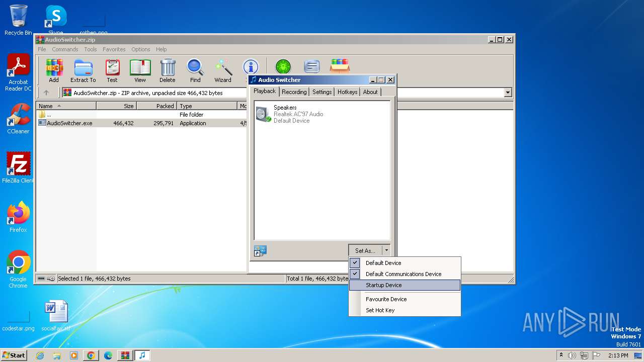This screenshot has height=362, width=644.
Task: Open the FileZilla Client desktop icon
Action: (x=18, y=167)
